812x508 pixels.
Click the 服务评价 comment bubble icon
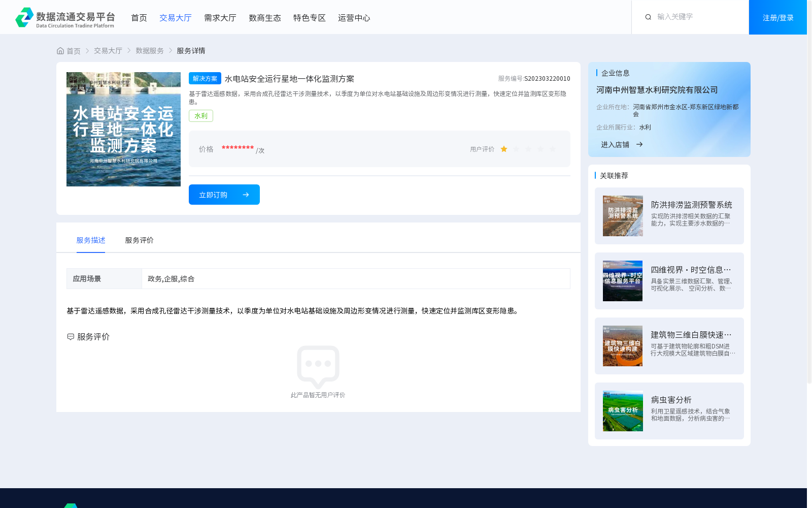point(71,337)
